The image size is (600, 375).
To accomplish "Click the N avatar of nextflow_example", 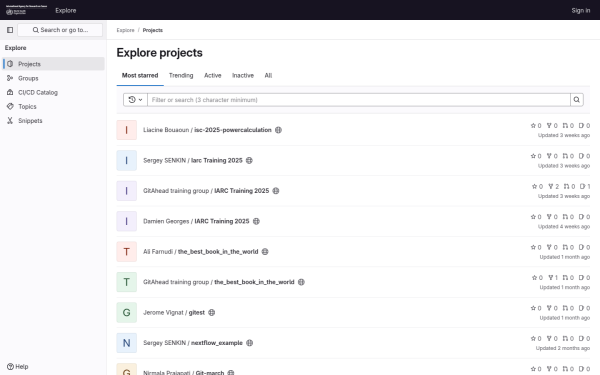I will point(127,343).
